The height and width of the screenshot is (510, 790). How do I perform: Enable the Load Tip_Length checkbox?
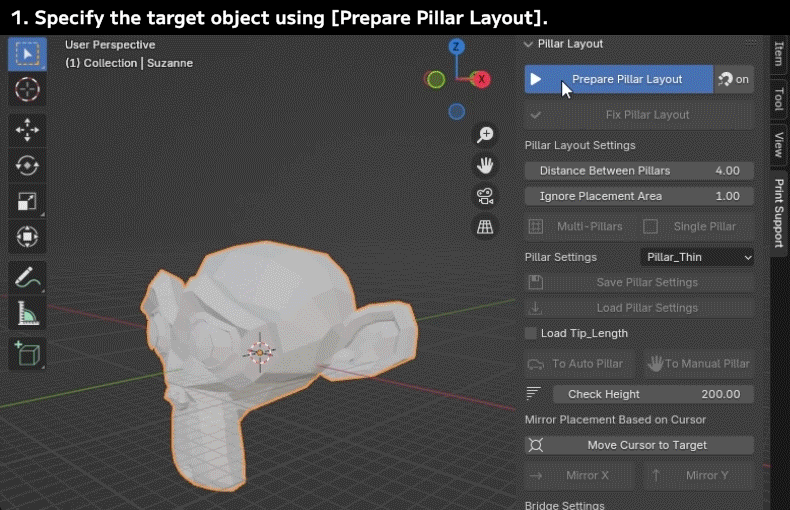[x=531, y=333]
